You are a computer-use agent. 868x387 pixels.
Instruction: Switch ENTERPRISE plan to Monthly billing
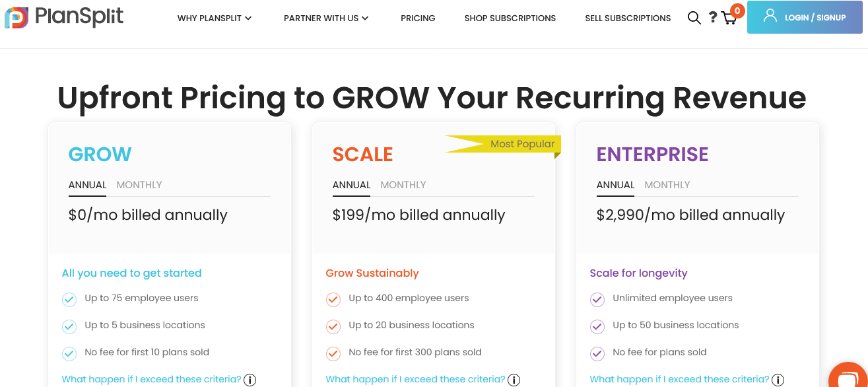coord(667,185)
